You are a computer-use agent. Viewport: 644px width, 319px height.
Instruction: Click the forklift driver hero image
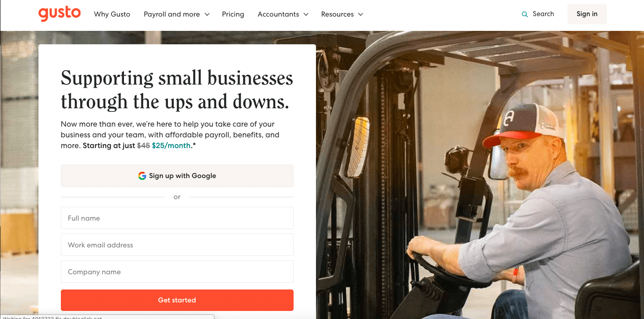click(x=480, y=175)
